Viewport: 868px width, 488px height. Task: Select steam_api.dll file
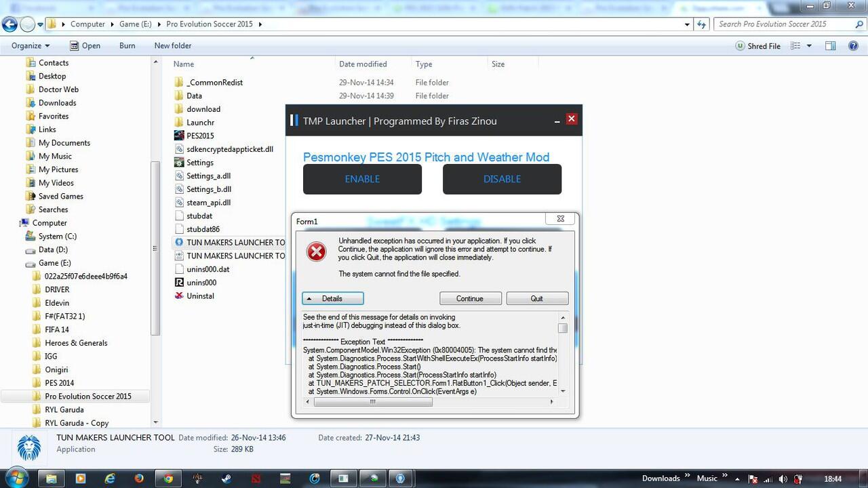coord(203,203)
